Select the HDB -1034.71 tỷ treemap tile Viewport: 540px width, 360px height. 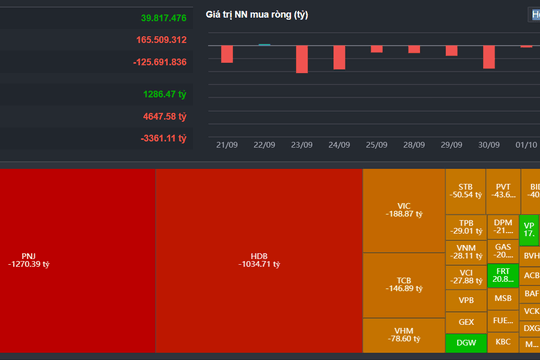point(259,261)
